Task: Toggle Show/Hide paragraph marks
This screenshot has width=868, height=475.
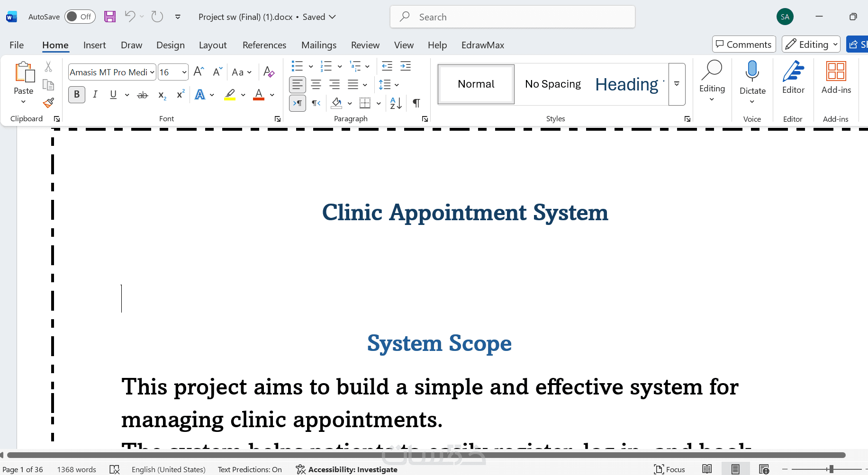Action: pyautogui.click(x=416, y=103)
